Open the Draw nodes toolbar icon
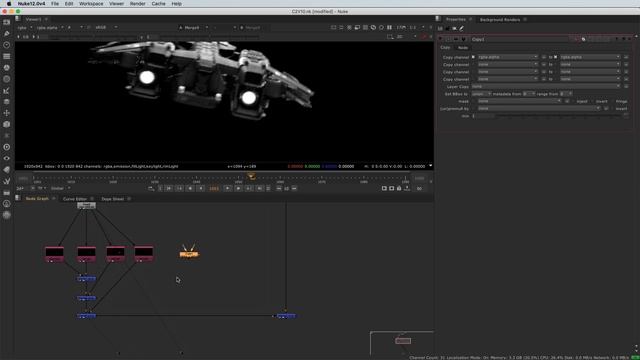This screenshot has height=360, width=640. coord(7,33)
